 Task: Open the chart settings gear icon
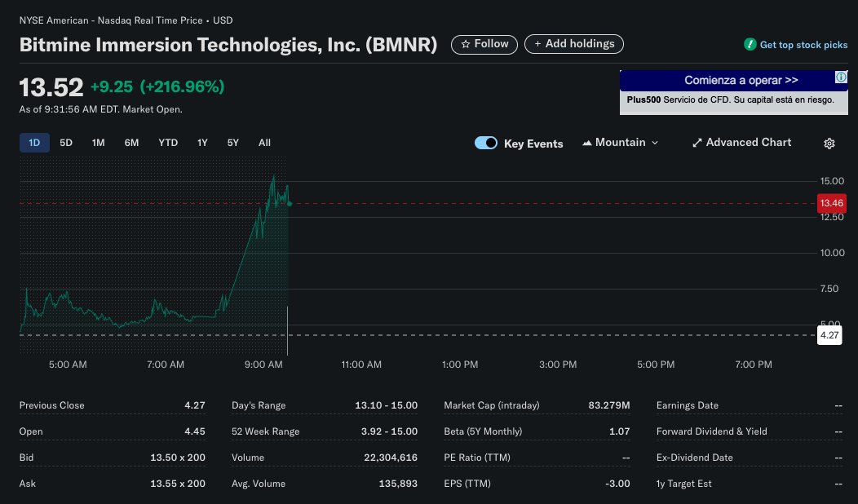tap(829, 143)
